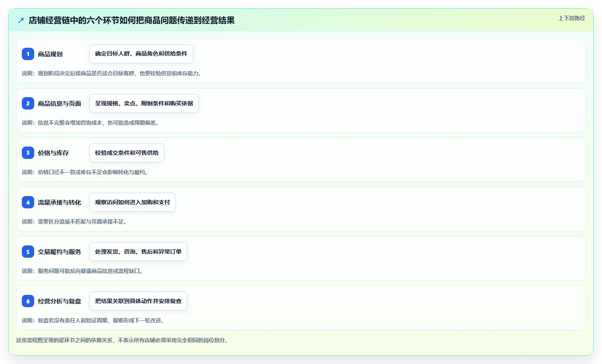Select the 流量承接与转化 step label
This screenshot has height=364, width=602.
click(x=59, y=202)
